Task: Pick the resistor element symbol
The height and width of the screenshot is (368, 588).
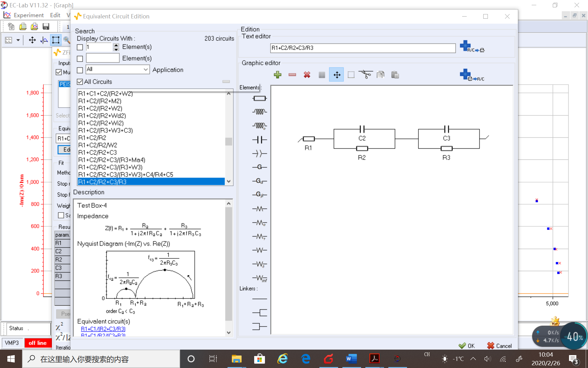Action: click(x=259, y=98)
